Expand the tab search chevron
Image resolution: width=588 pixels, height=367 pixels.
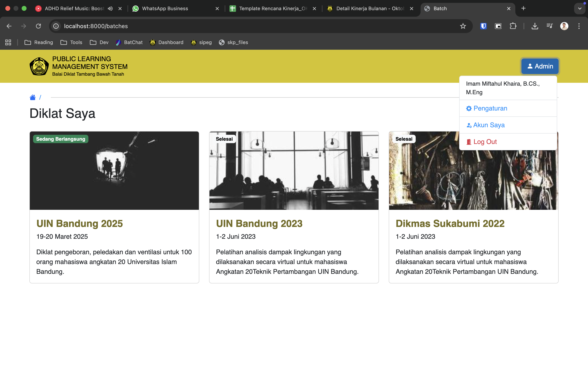[x=580, y=9]
